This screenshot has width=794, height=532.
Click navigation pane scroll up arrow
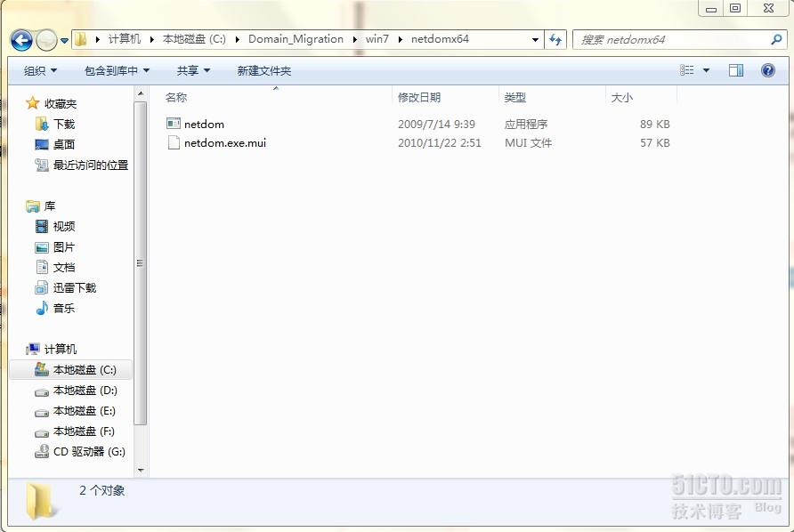click(x=141, y=93)
